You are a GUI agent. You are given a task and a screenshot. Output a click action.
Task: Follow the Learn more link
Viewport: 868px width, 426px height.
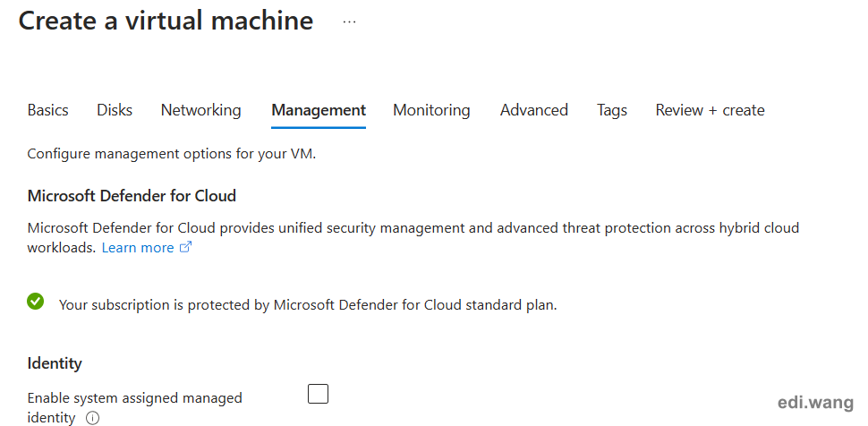[x=138, y=248]
